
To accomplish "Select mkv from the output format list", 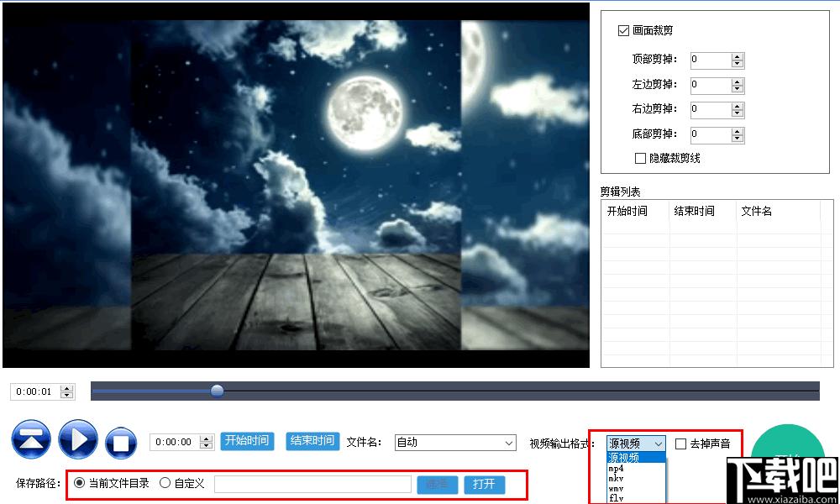I will (x=637, y=478).
